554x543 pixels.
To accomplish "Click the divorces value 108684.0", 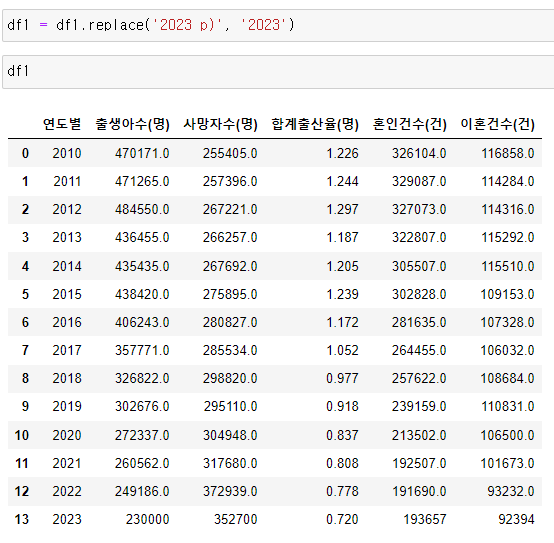I will [x=507, y=378].
